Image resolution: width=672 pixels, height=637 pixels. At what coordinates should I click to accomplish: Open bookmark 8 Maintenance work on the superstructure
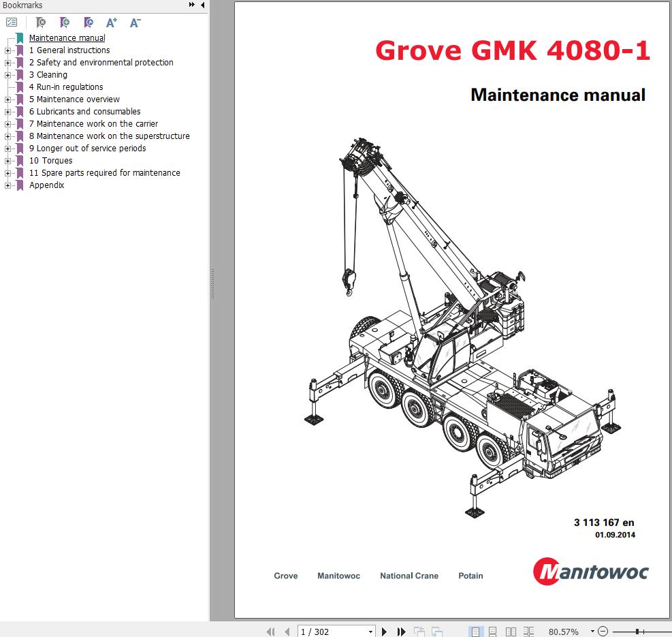point(110,136)
